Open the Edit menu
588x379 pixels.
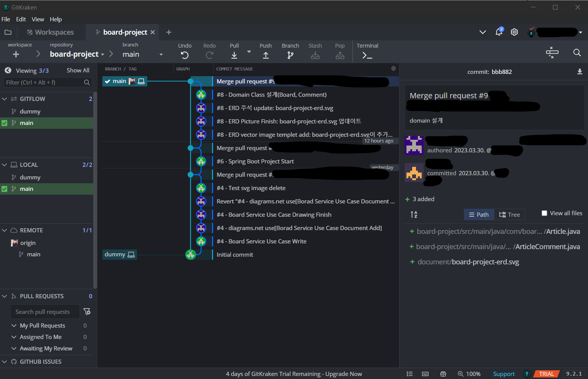click(21, 19)
